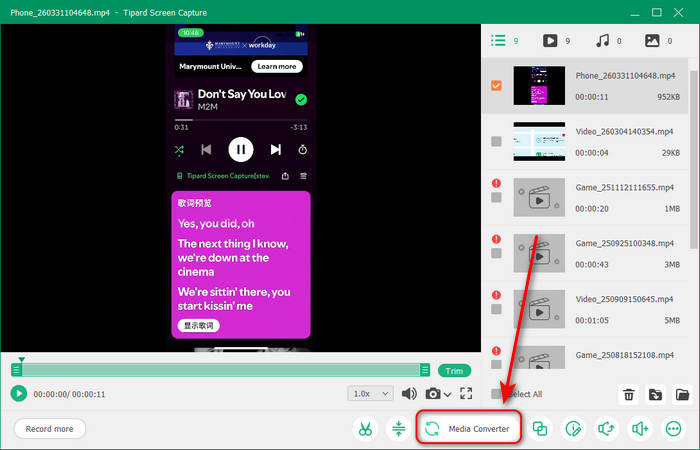Click the next track icon in the preview
The image size is (700, 450).
[276, 150]
